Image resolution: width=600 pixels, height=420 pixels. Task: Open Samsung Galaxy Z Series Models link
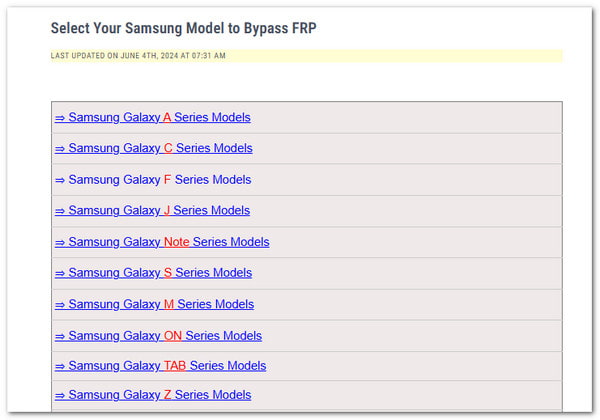tap(153, 395)
